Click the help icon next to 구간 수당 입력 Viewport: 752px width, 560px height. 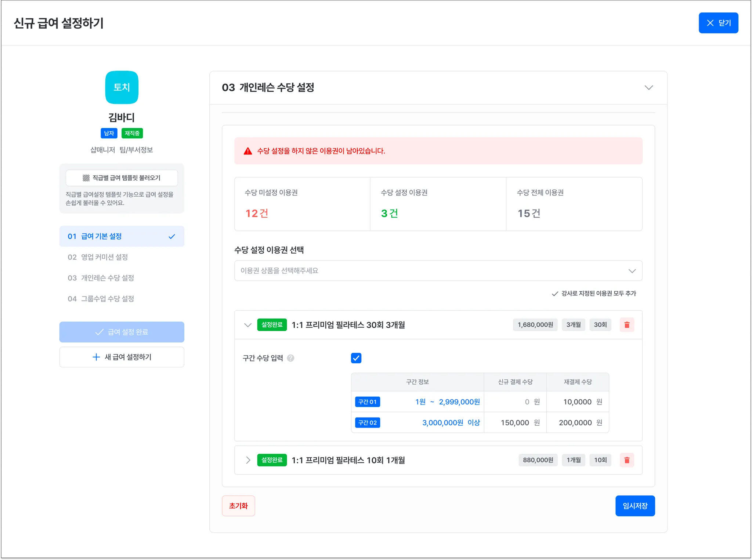click(290, 358)
